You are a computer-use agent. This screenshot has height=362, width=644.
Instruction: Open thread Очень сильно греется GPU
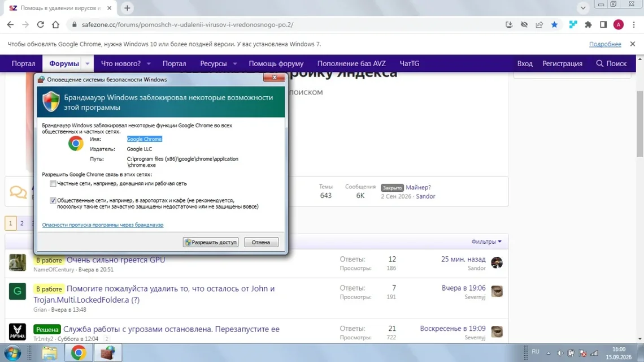coord(116,260)
